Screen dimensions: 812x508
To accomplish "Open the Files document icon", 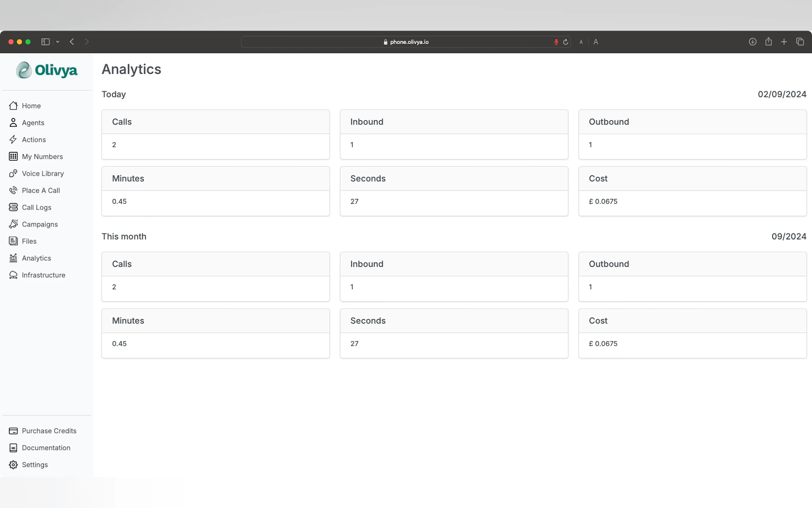I will (x=13, y=241).
